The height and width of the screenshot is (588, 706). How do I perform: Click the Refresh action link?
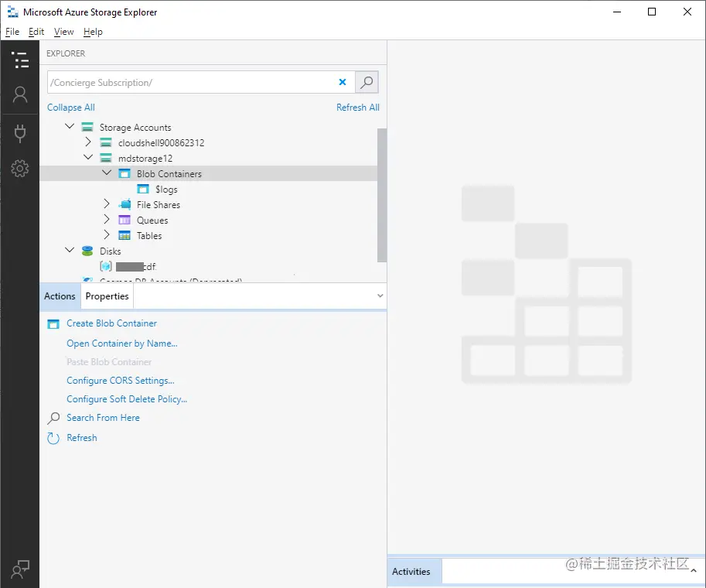coord(81,438)
